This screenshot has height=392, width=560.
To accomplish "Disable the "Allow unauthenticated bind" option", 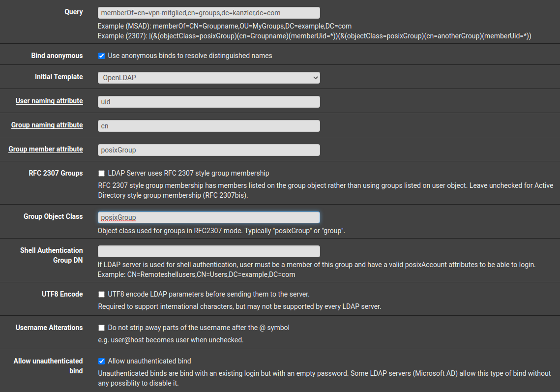I will point(101,361).
